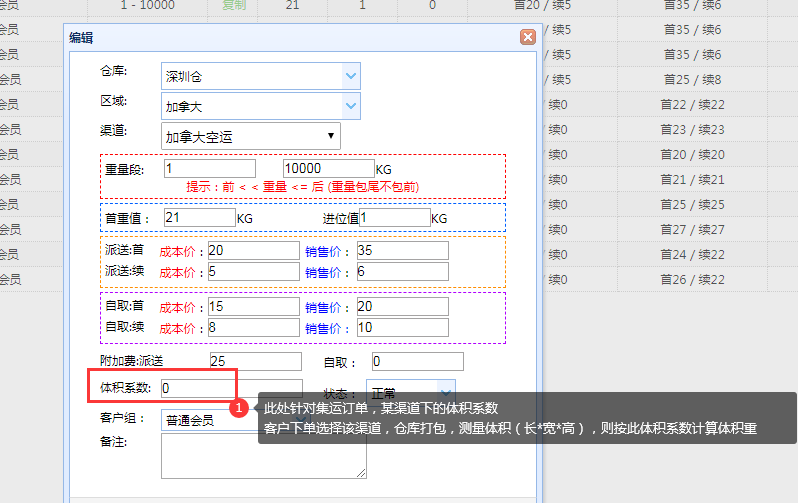The height and width of the screenshot is (503, 798).
Task: Open the 仓库 dropdown arrow
Action: (x=351, y=76)
